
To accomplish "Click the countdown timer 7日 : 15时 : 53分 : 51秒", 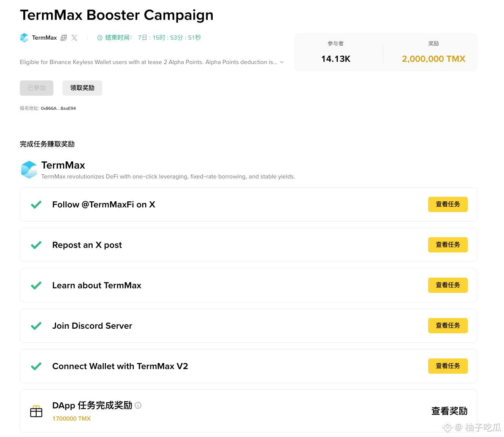I will (x=169, y=38).
